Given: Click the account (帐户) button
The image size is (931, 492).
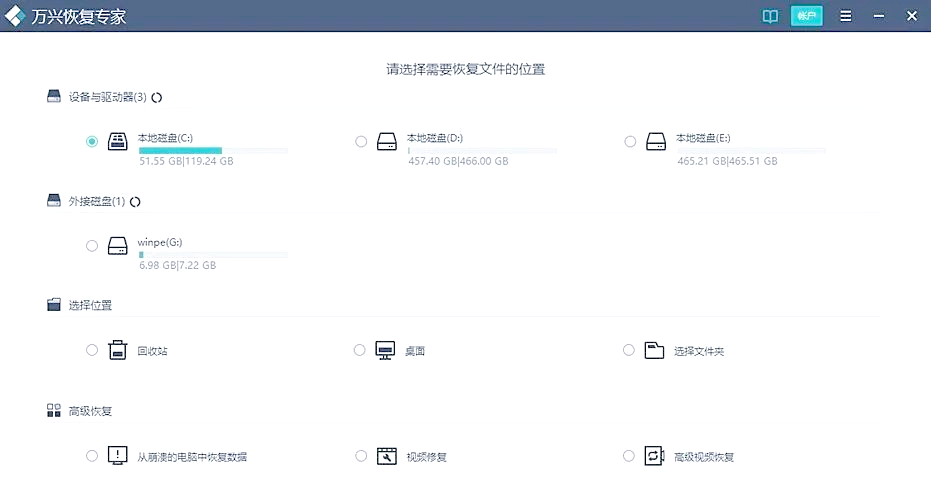Looking at the screenshot, I should [806, 17].
